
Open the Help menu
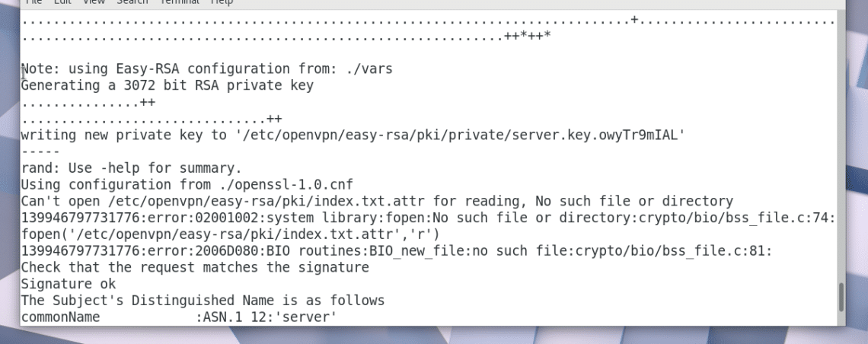222,2
